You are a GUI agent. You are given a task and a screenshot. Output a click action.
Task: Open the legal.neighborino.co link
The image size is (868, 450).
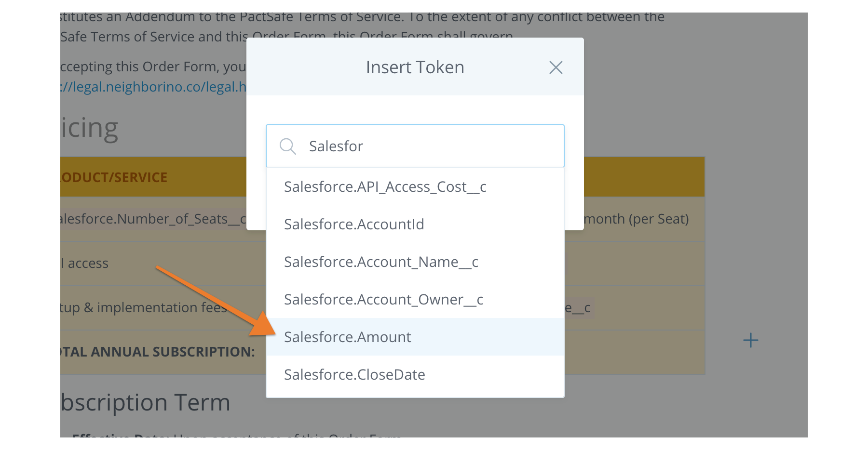[x=153, y=87]
